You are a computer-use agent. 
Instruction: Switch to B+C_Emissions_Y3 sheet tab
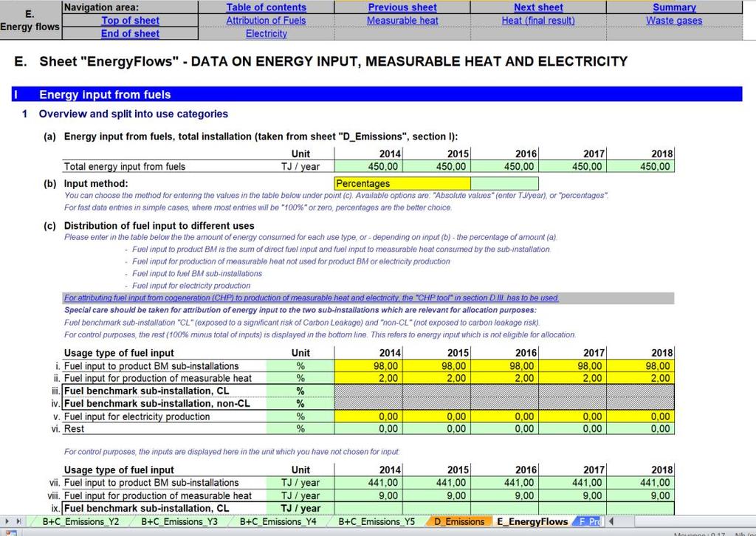179,521
